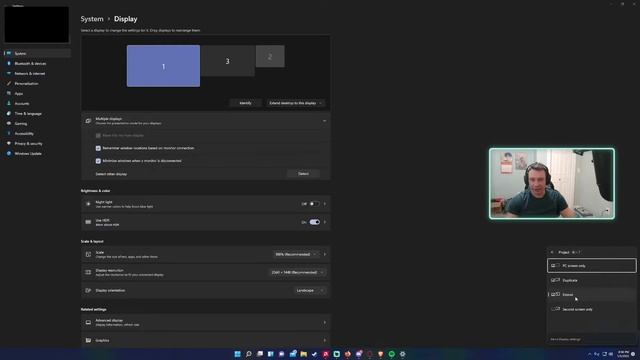The height and width of the screenshot is (360, 640).
Task: Open Time & language in the sidebar
Action: 37,113
